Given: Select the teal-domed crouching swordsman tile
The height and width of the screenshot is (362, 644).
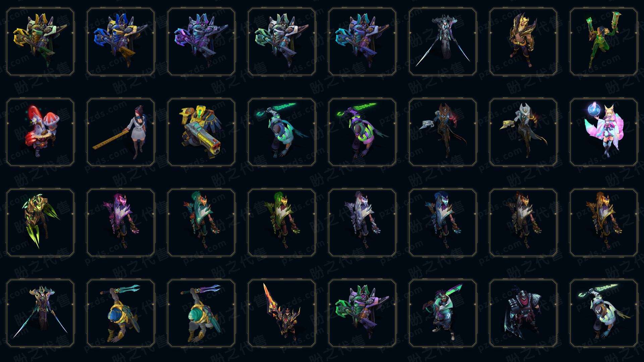Looking at the screenshot, I should point(201,313).
